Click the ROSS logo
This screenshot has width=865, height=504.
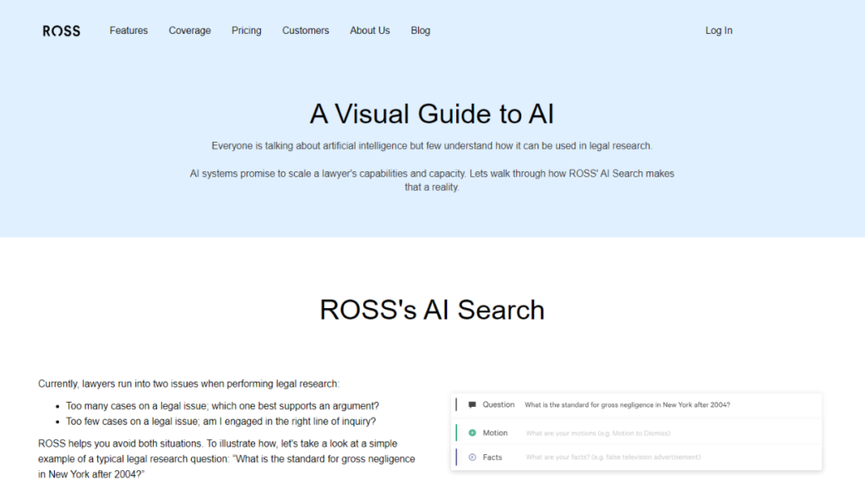(x=61, y=31)
